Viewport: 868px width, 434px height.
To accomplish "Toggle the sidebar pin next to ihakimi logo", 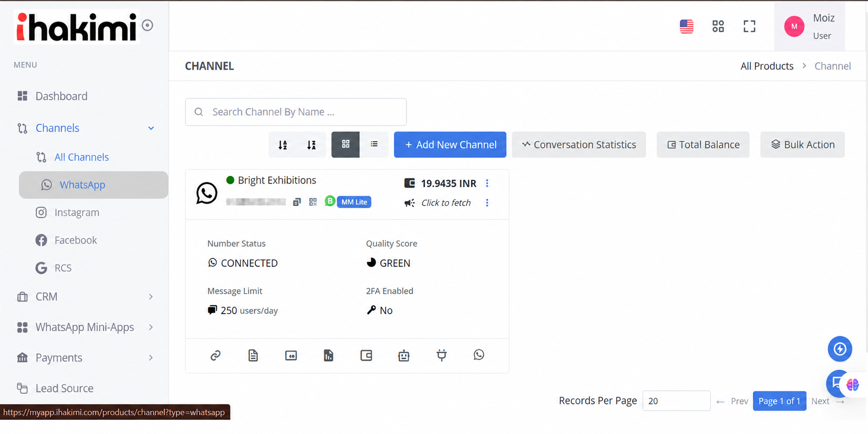I will (147, 25).
